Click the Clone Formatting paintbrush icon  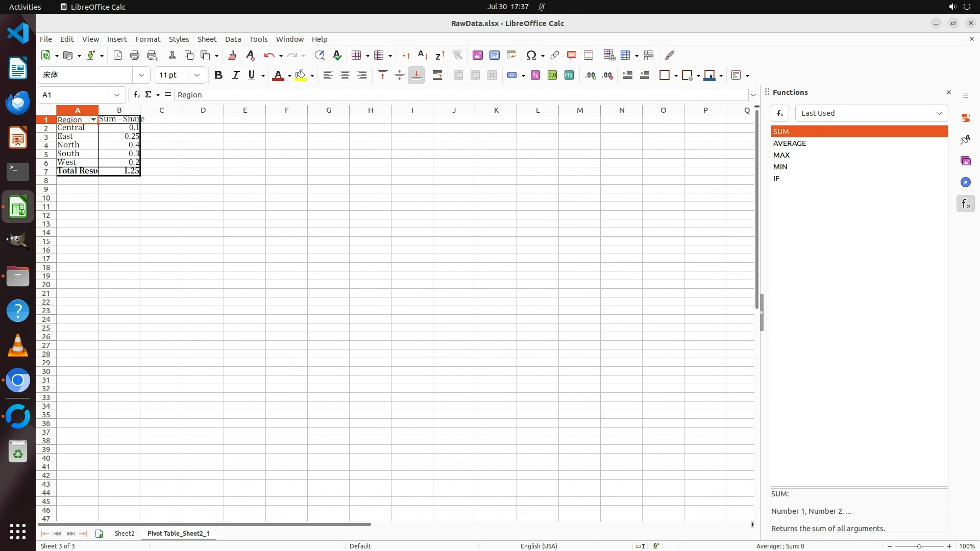pyautogui.click(x=232, y=55)
